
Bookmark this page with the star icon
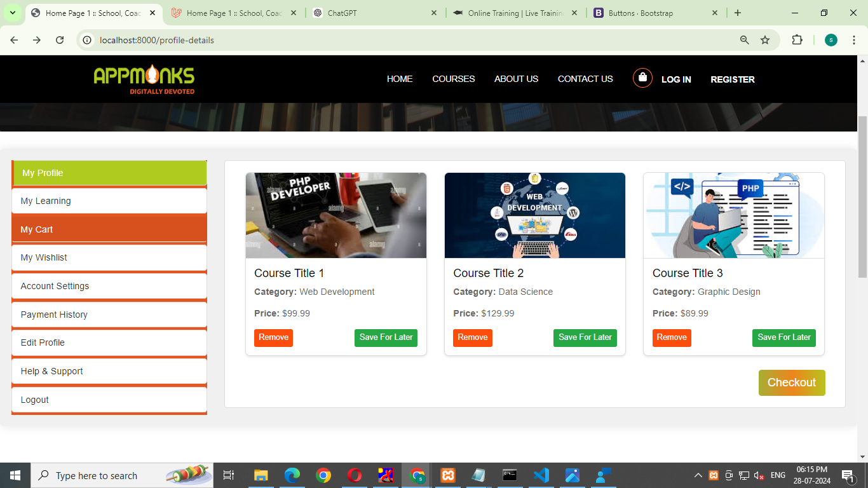765,40
